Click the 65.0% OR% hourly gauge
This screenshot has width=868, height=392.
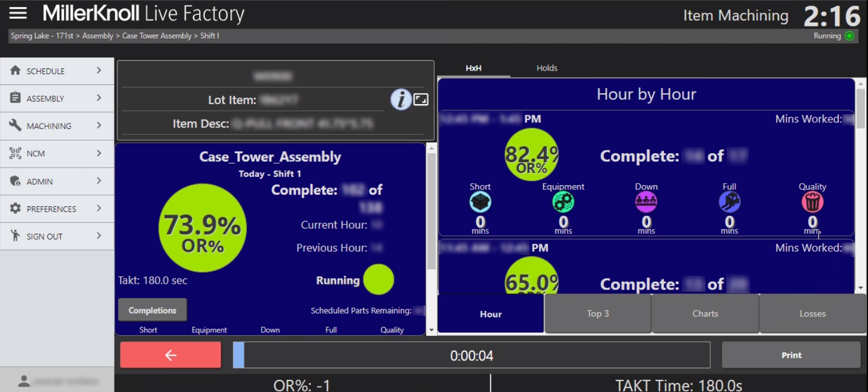532,276
